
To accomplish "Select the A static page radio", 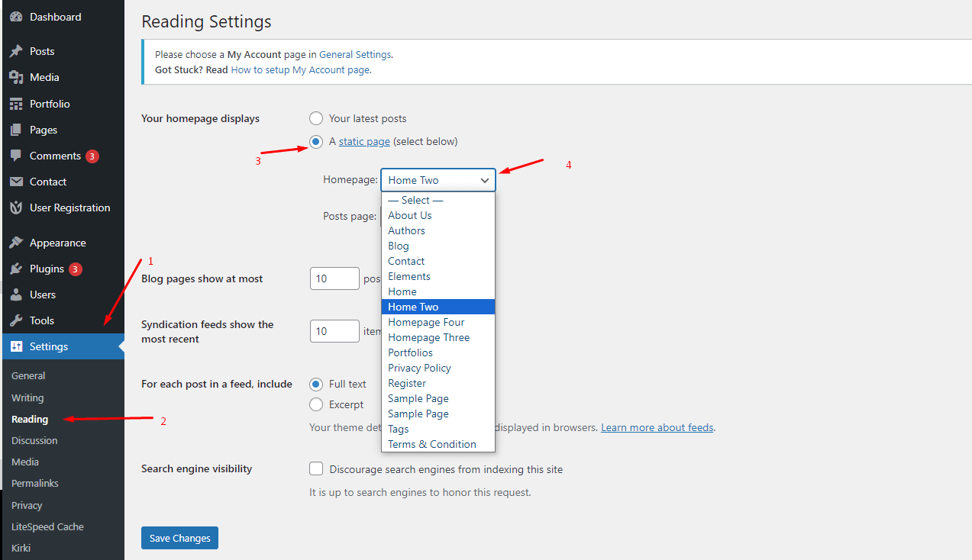I will pos(316,141).
